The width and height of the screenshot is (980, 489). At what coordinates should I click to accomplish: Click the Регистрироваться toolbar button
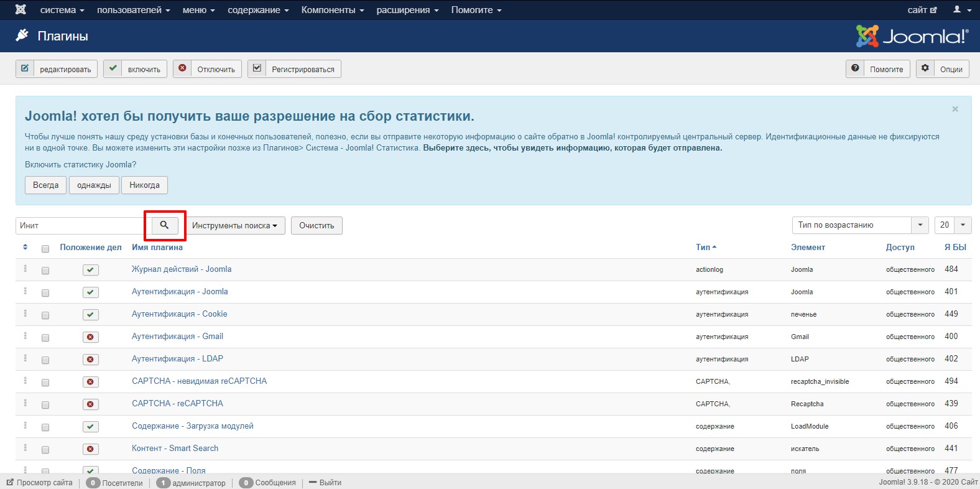point(294,68)
